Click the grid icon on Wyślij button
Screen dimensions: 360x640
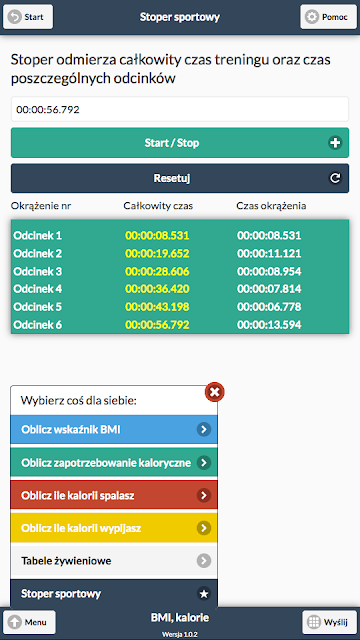313,622
